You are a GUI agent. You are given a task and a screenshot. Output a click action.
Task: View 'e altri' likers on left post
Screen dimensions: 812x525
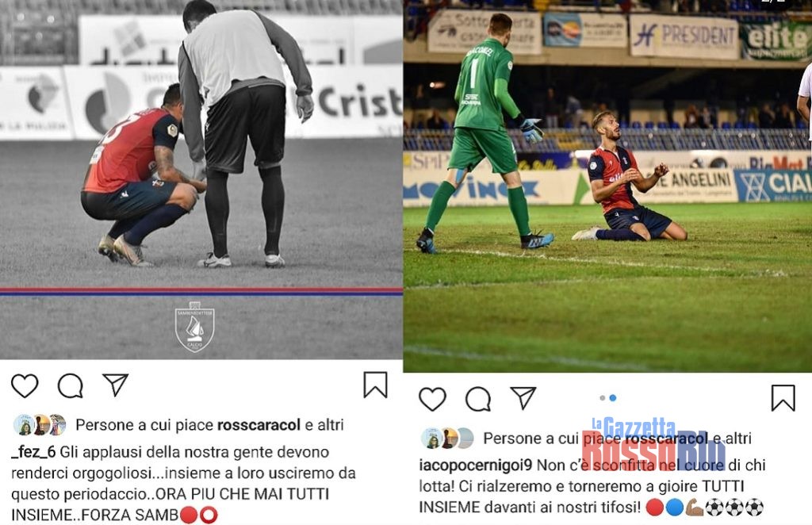point(324,425)
